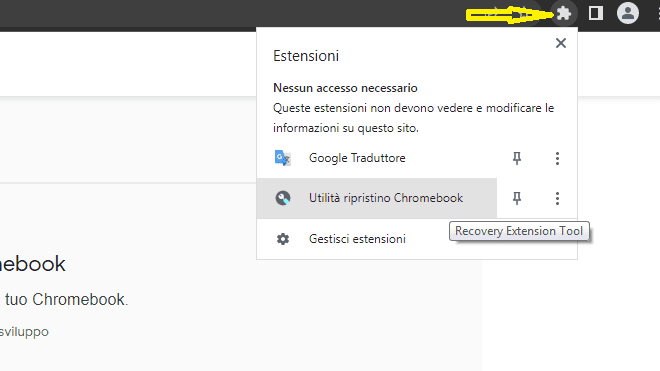Open more options for Google Traduttore

click(x=557, y=158)
